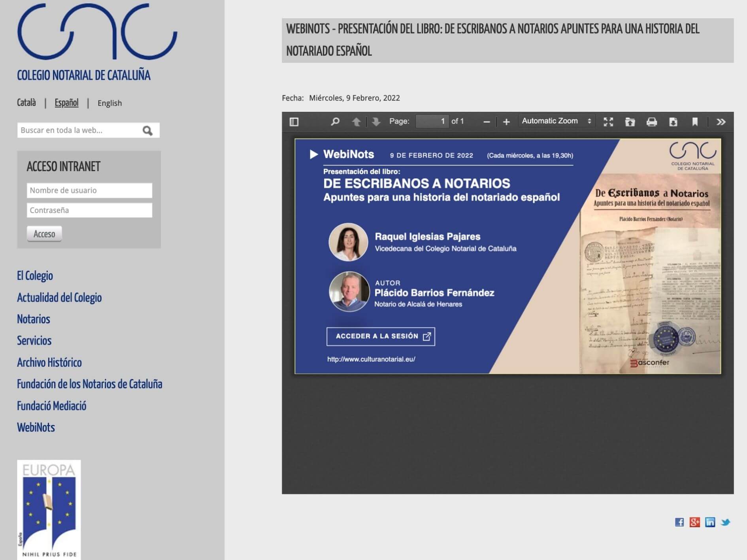Open Actualidad del Colegio section

[x=59, y=298]
